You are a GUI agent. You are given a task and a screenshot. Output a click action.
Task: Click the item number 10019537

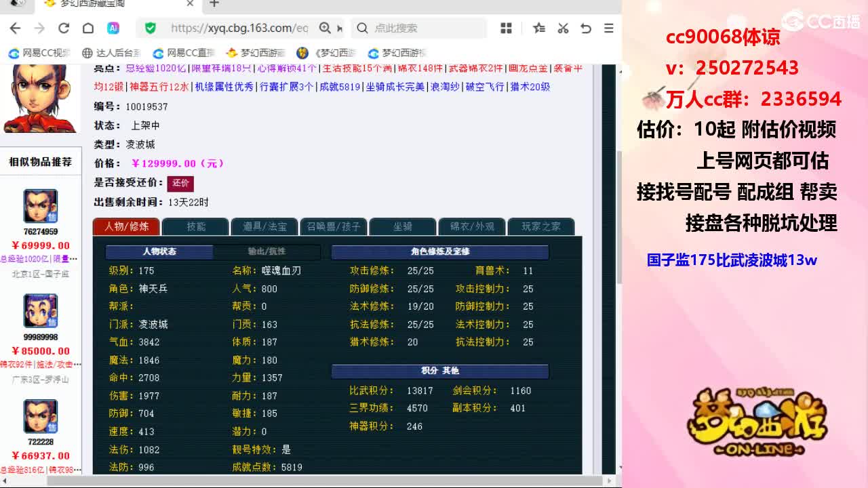click(x=146, y=106)
